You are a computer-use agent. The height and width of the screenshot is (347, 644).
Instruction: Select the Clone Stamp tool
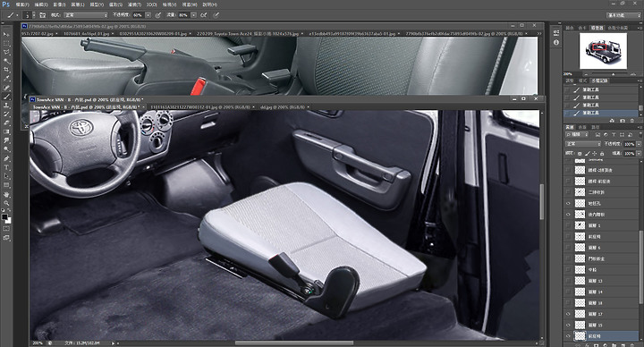(6, 106)
